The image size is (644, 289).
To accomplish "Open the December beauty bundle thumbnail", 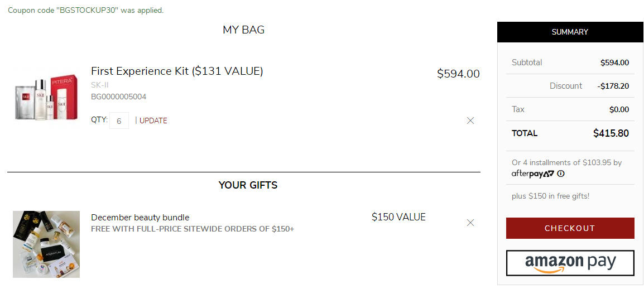I will coord(46,244).
